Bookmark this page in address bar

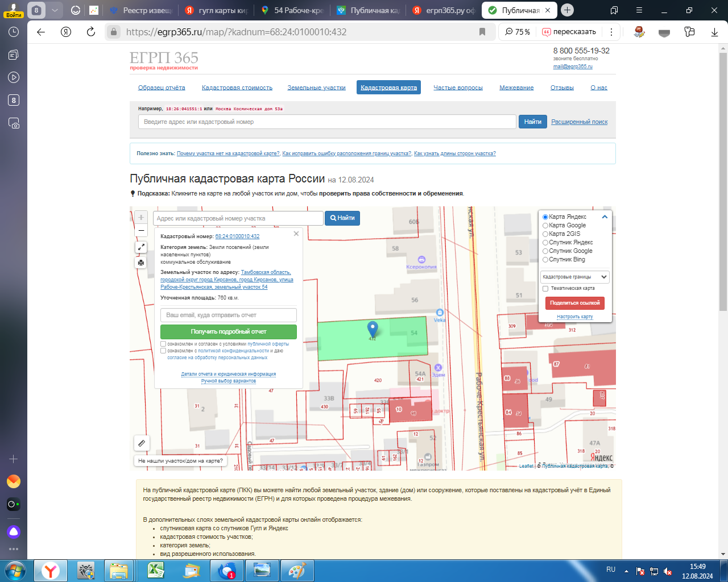click(482, 32)
